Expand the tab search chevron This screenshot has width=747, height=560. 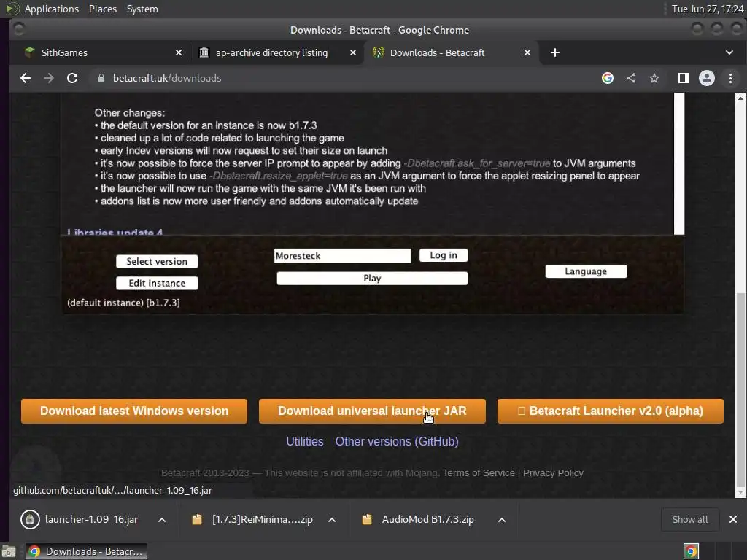729,52
